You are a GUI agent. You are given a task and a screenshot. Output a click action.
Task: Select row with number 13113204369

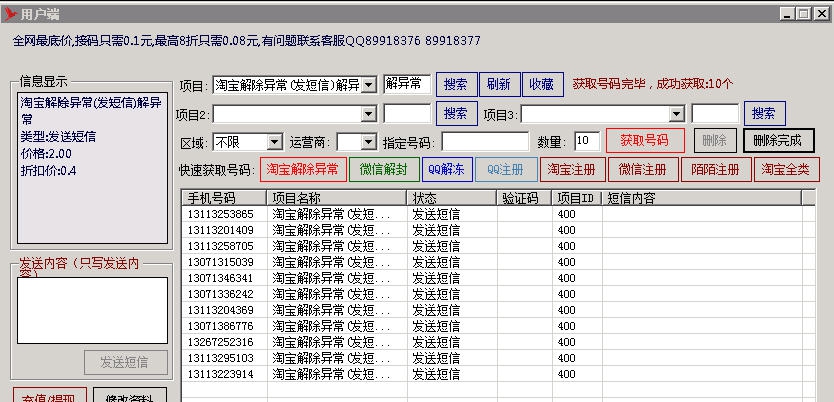(498, 310)
